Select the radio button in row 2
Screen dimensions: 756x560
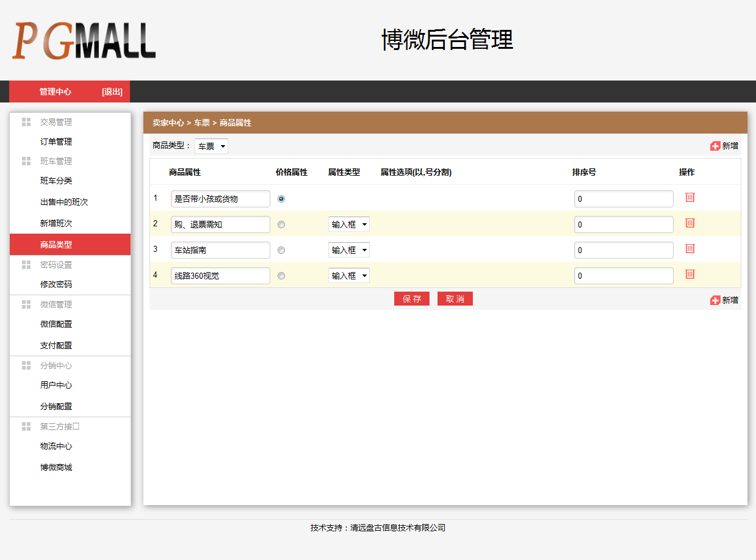coord(281,224)
